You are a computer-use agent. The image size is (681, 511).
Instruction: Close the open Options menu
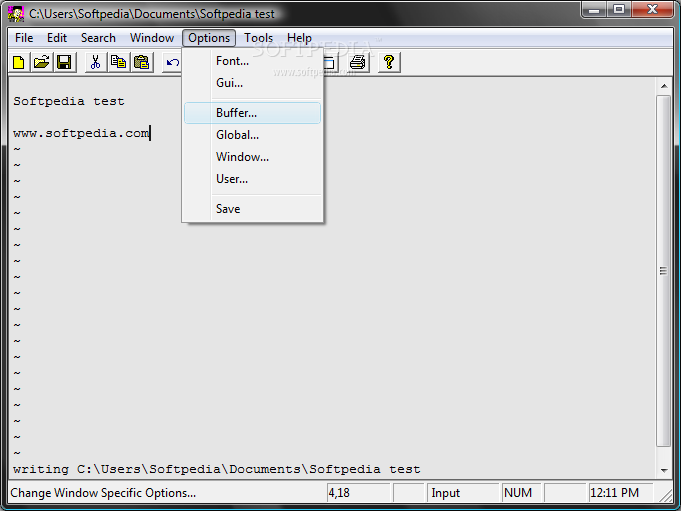(209, 38)
